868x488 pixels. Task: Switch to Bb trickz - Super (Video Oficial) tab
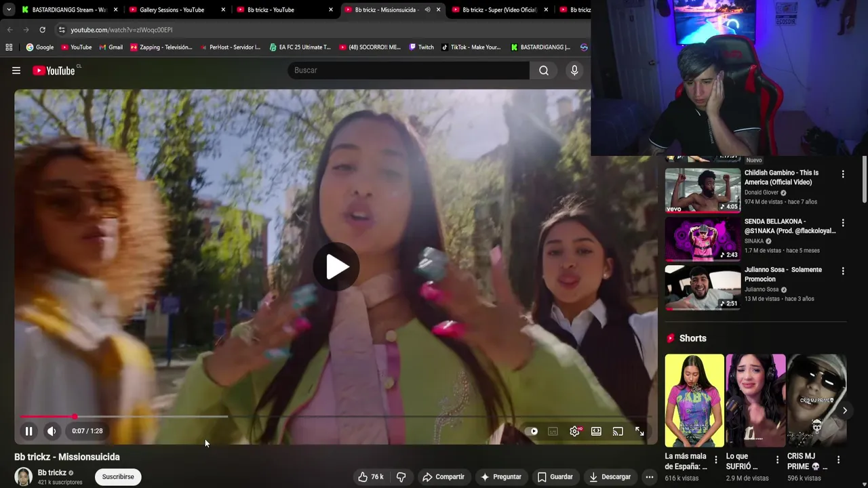500,9
